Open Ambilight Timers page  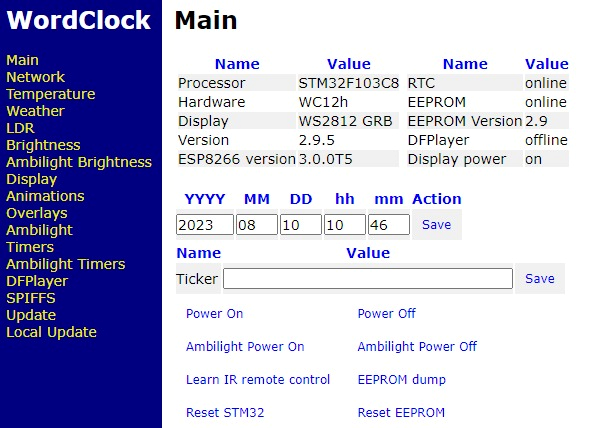point(65,264)
